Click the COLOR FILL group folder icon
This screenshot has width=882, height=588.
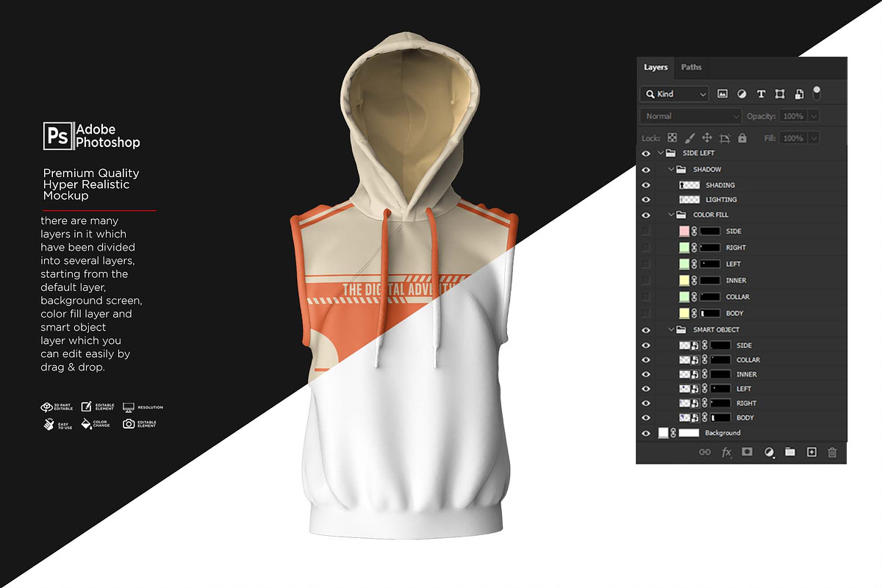coord(681,215)
